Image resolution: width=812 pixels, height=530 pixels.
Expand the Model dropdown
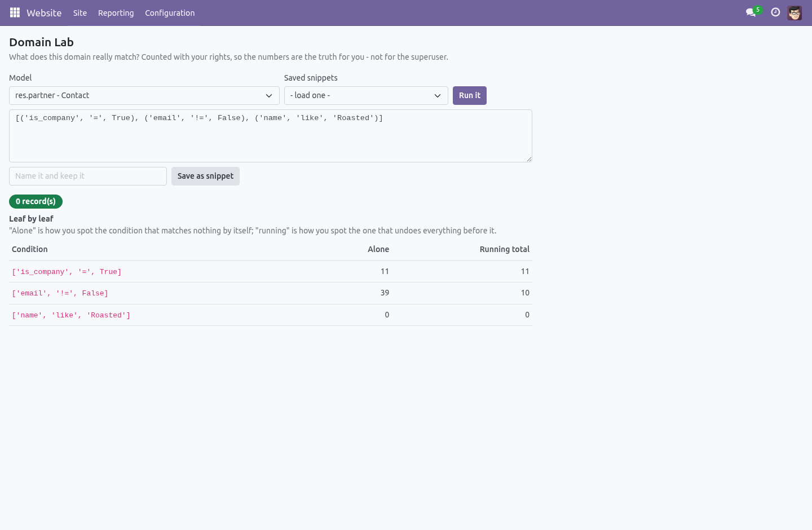[144, 95]
